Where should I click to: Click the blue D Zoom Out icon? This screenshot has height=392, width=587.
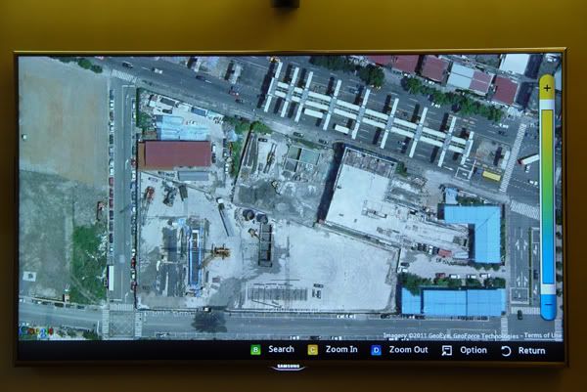pos(376,350)
